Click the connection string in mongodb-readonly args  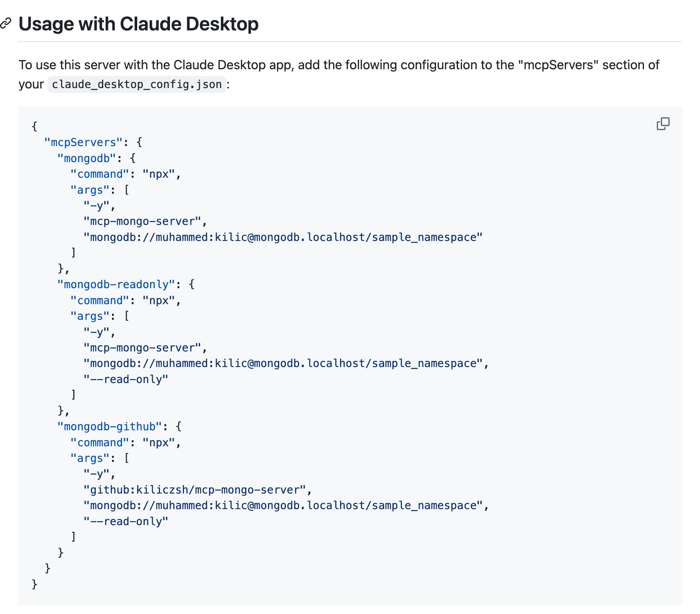[x=283, y=363]
